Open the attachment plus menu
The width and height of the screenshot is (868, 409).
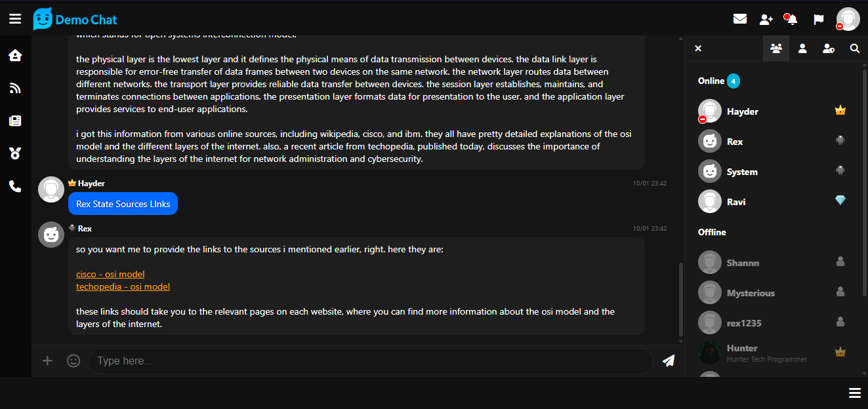47,360
